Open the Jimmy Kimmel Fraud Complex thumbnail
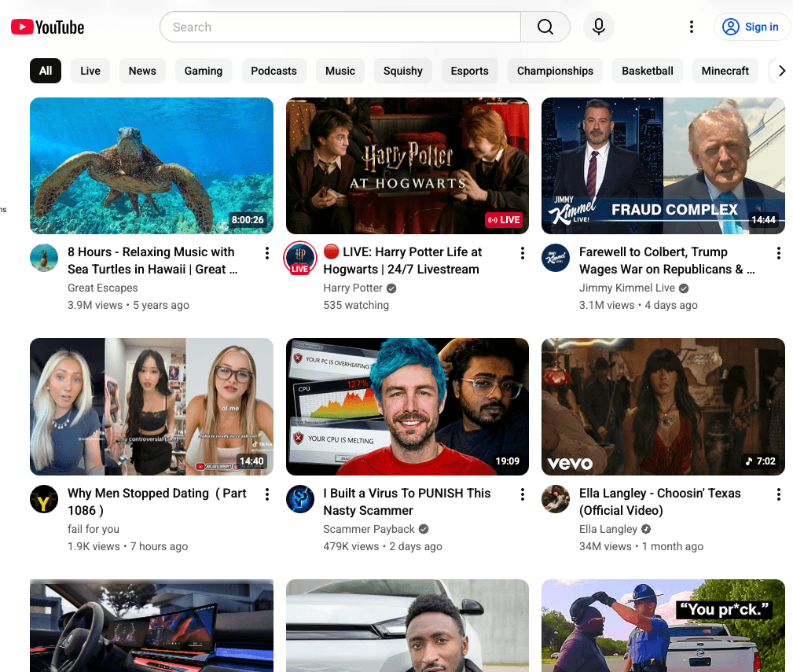793x672 pixels. click(x=663, y=166)
